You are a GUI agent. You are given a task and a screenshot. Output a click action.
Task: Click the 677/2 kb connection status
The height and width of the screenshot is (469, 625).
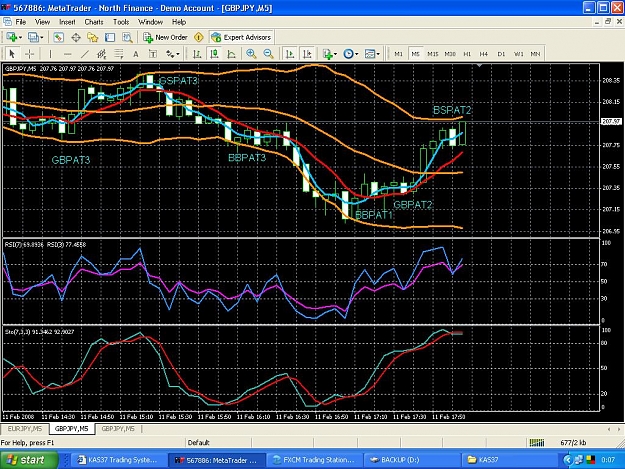click(x=573, y=443)
